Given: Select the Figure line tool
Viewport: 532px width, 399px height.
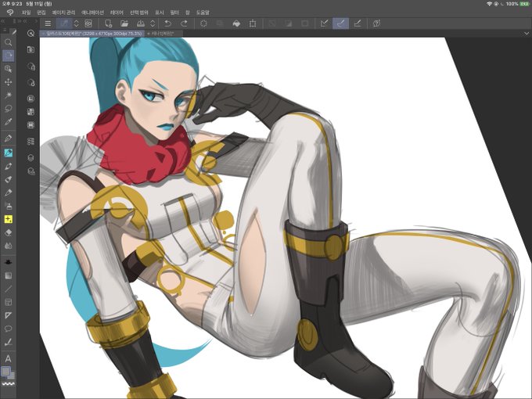Looking at the screenshot, I should coord(8,289).
